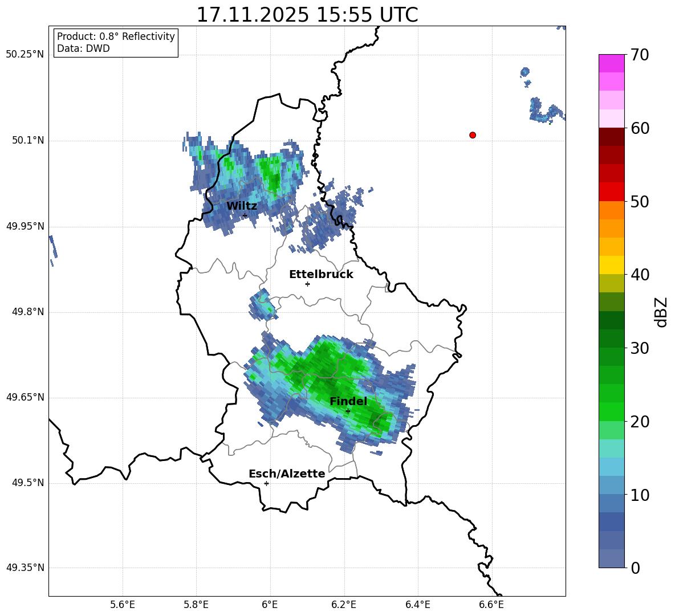The image size is (675, 616).
Task: Click the 49.5°N latitude label
Action: click(x=28, y=483)
